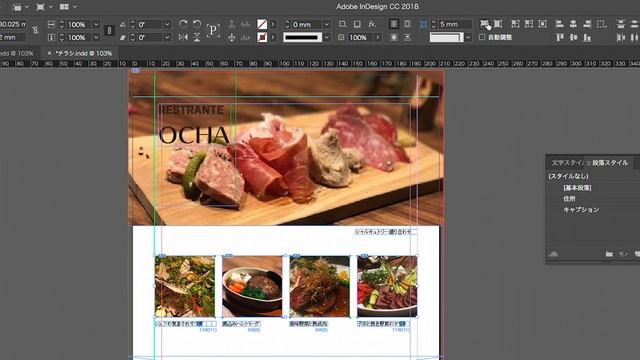Click the flip horizontal icon
The width and height of the screenshot is (640, 360).
183,37
